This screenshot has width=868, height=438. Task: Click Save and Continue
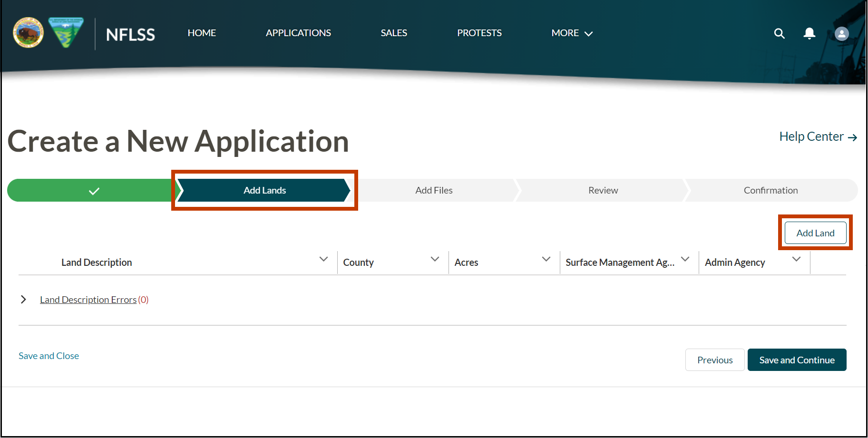coord(797,360)
